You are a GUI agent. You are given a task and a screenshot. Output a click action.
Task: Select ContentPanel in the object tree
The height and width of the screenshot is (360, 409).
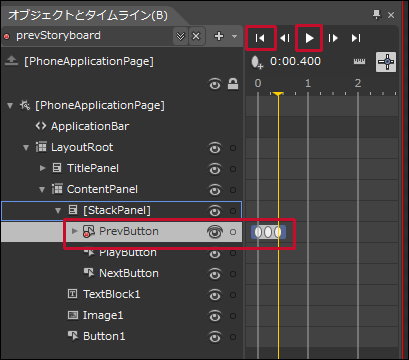[x=102, y=189]
